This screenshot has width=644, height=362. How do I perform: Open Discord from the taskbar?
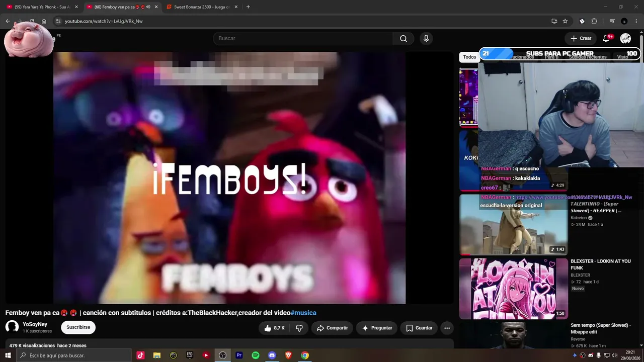(272, 355)
